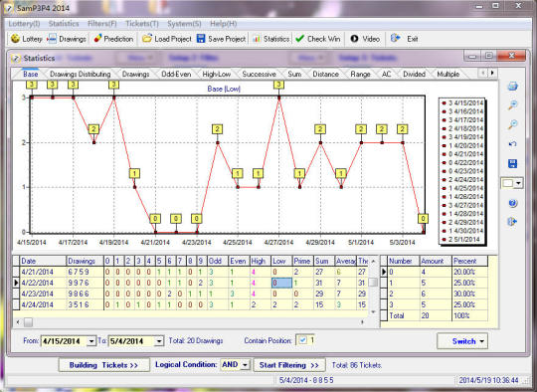Select the 4/24/2014 row date cell
This screenshot has height=392, width=537.
point(43,304)
